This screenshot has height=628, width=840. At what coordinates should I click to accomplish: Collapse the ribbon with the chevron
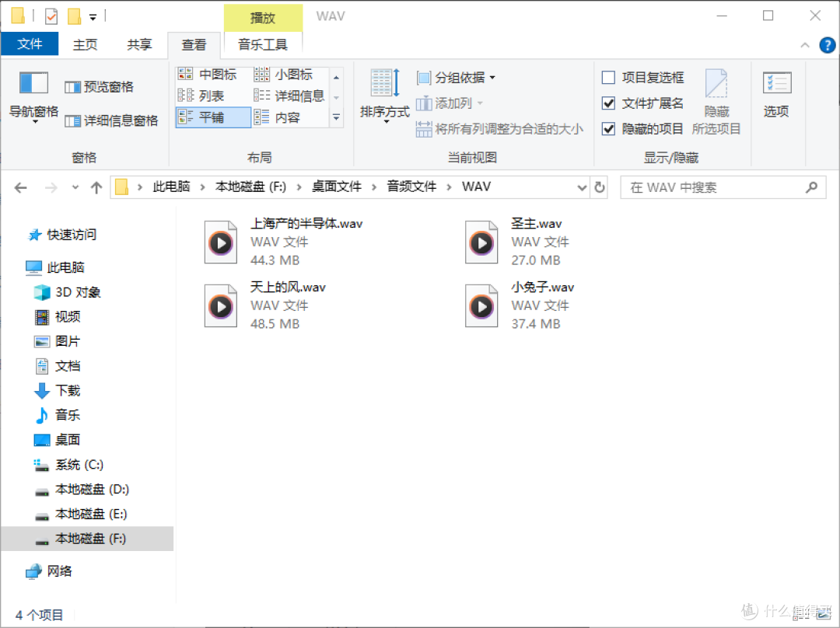[x=805, y=46]
